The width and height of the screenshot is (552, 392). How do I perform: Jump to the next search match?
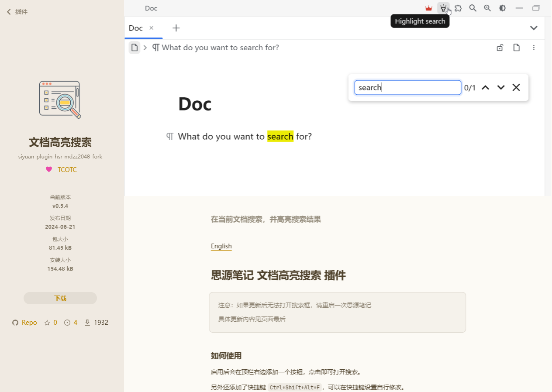(x=501, y=87)
